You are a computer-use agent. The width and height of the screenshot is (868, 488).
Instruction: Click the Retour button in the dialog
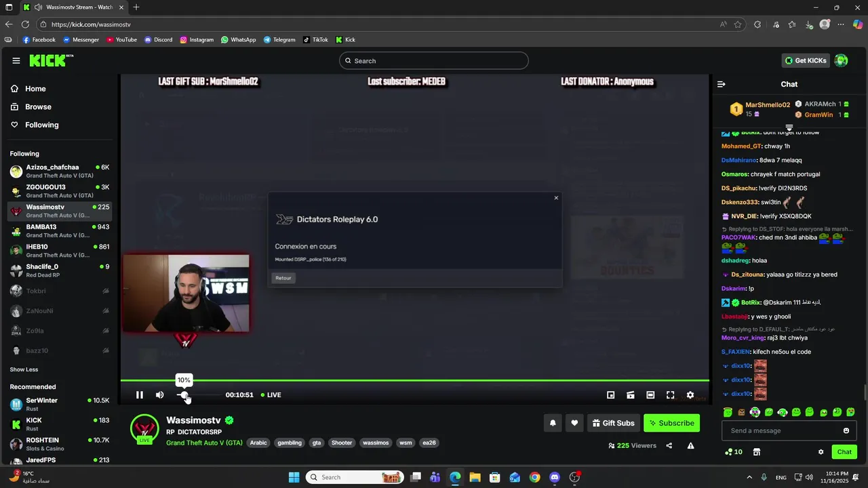click(283, 278)
